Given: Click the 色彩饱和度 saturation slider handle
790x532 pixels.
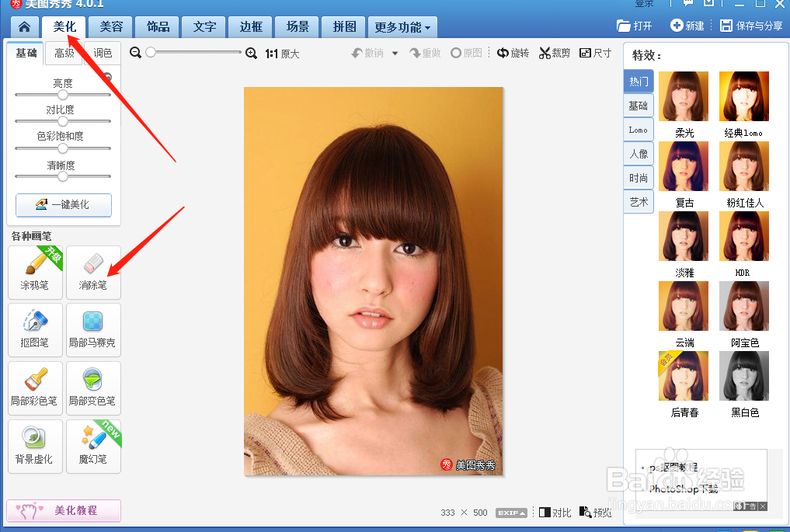Looking at the screenshot, I should (x=62, y=148).
